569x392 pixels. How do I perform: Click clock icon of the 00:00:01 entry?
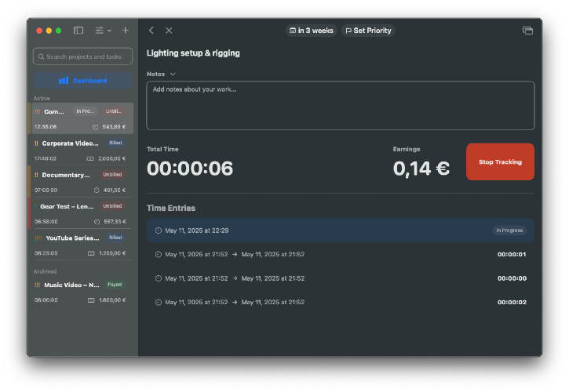coord(159,254)
